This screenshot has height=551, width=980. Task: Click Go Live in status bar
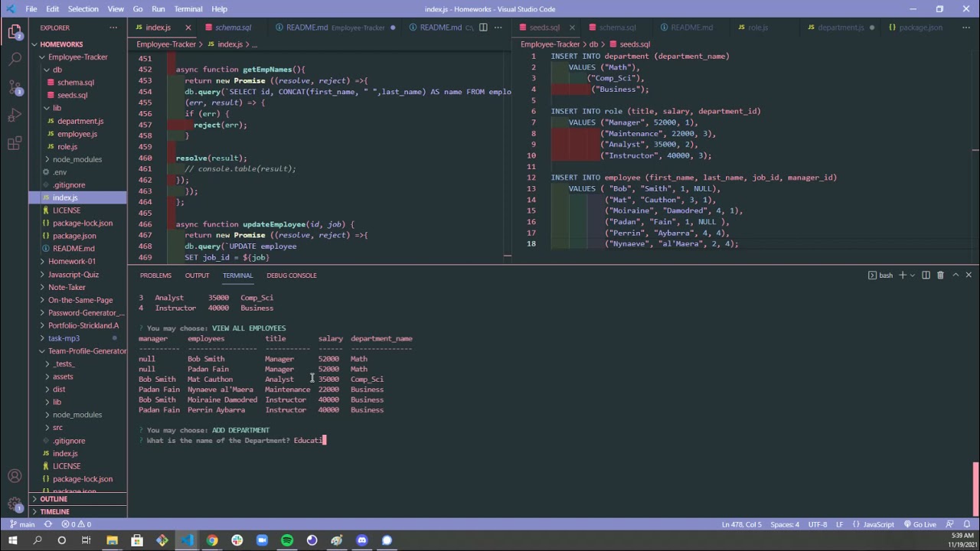tap(920, 524)
